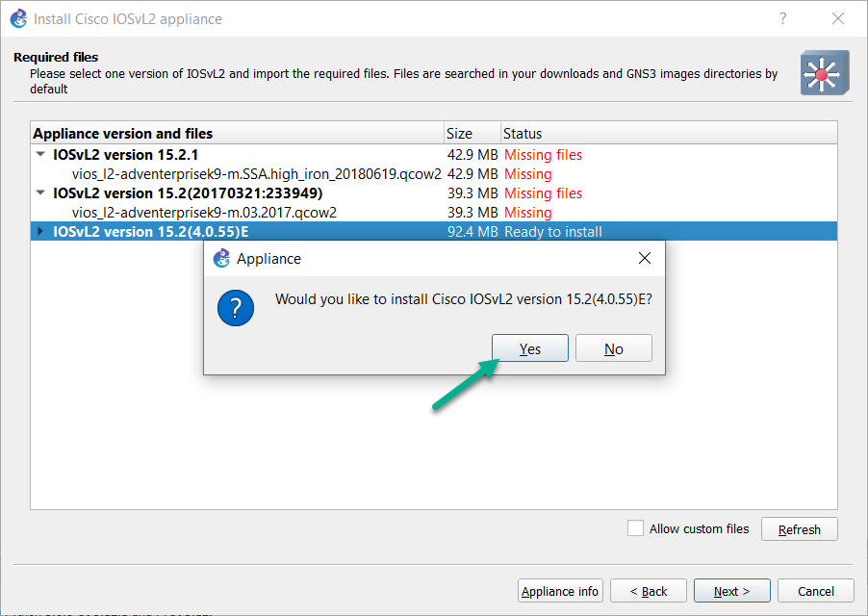Image resolution: width=868 pixels, height=616 pixels.
Task: Decline installation with the No button
Action: (x=613, y=348)
